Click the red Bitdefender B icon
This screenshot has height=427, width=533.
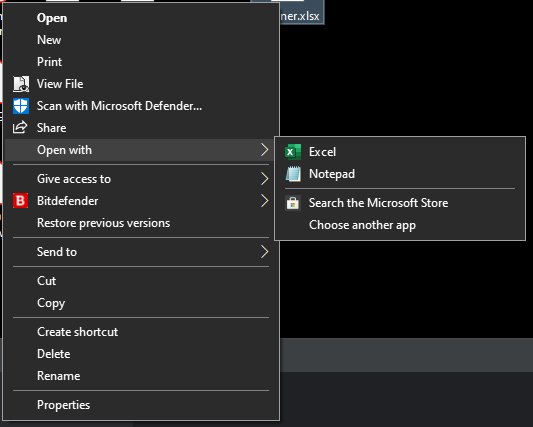pos(20,201)
